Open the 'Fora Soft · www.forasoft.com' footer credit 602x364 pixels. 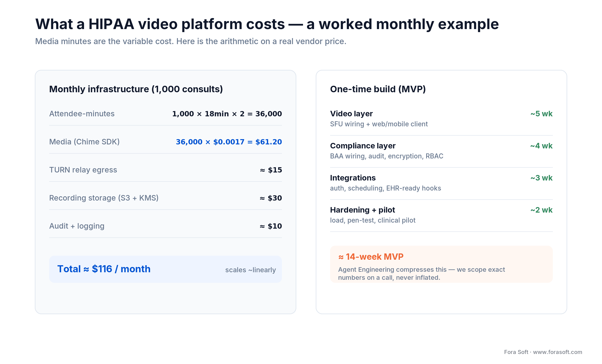tap(543, 352)
